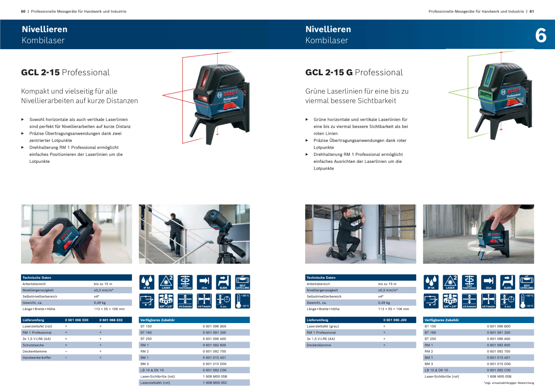The image size is (555, 392).
Task: Click order number '0 601 066 J00'
Action: click(395, 320)
